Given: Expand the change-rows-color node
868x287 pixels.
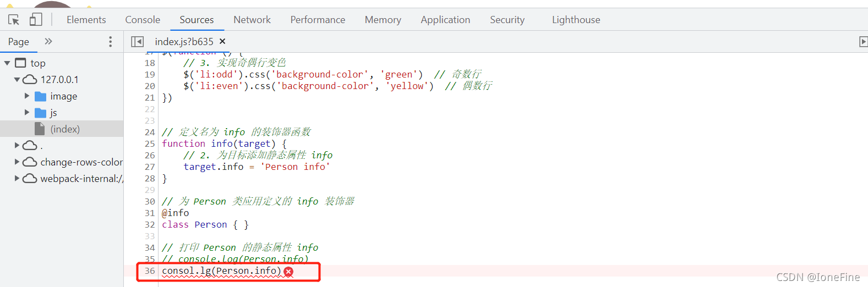Looking at the screenshot, I should 17,162.
